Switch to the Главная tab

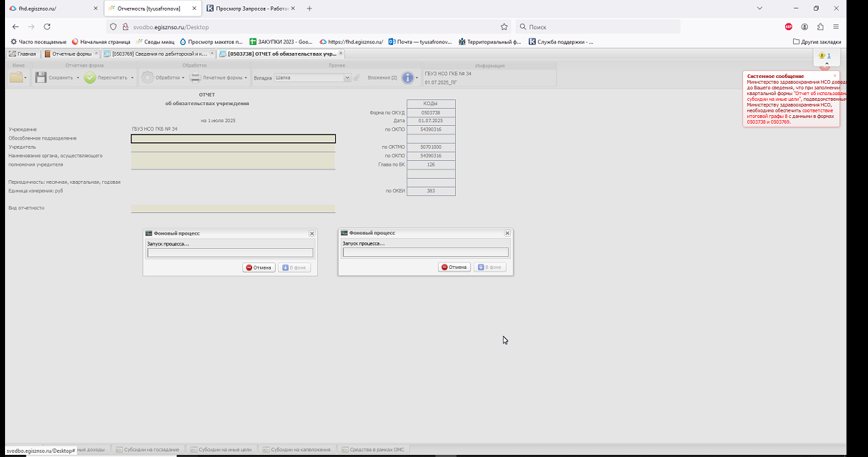pos(22,54)
